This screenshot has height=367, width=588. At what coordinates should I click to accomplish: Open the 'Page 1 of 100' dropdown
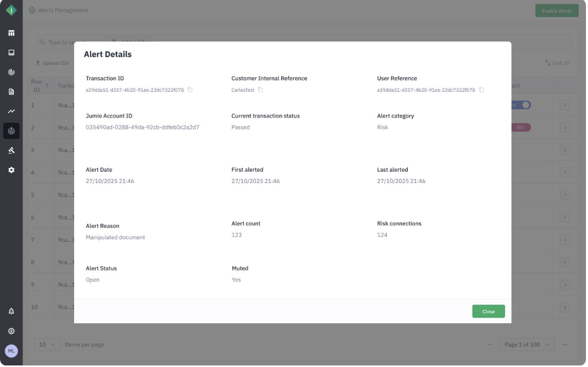click(527, 345)
